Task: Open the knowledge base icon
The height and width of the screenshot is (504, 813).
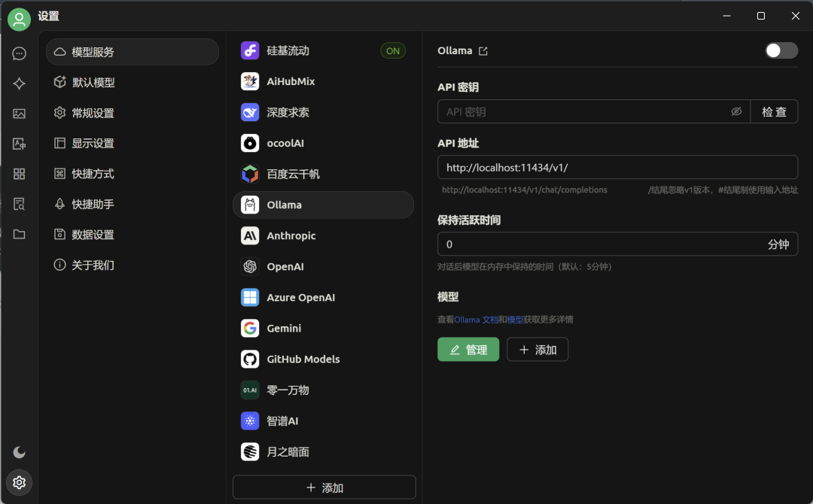Action: (19, 204)
